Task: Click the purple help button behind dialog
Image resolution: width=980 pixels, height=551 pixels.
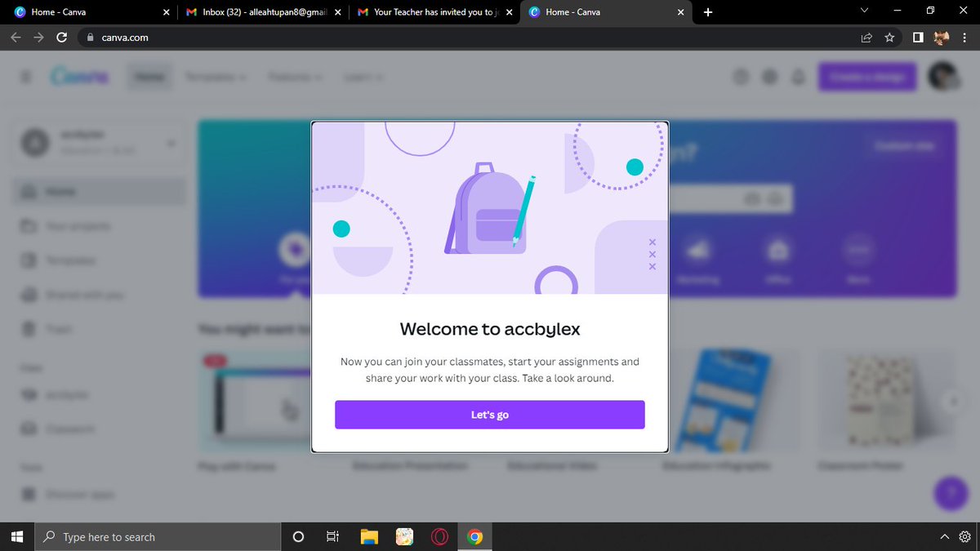Action: (x=950, y=492)
